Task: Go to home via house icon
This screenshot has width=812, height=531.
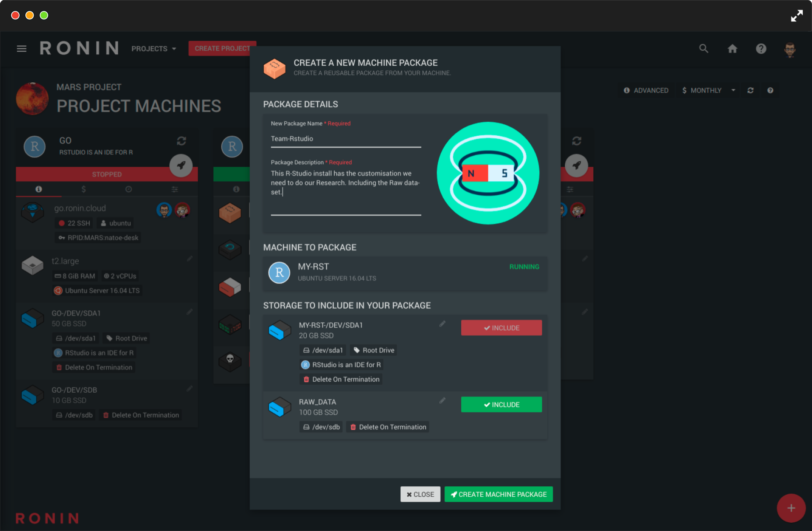Action: [732, 49]
